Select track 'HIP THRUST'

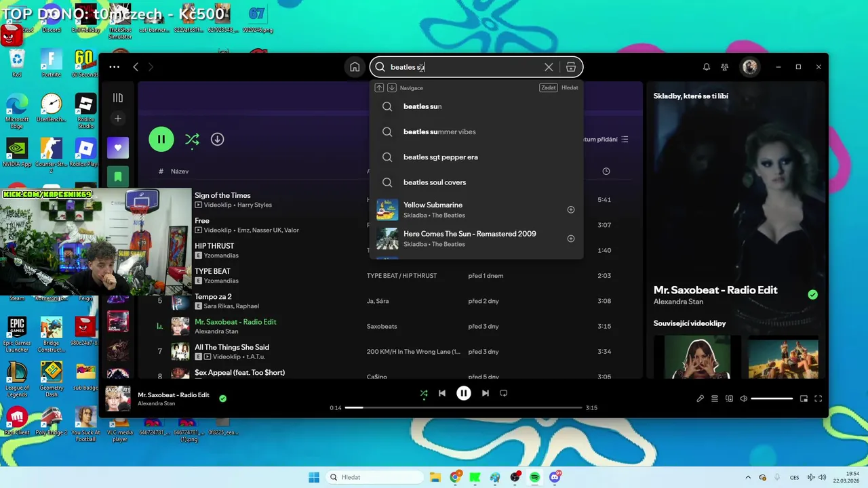click(214, 246)
